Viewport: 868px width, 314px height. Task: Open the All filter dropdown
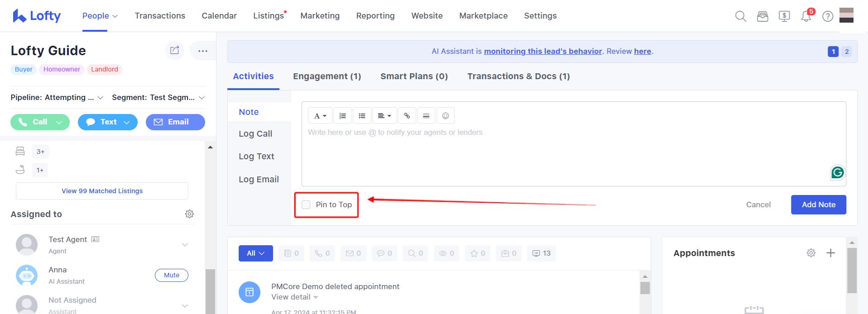pos(256,253)
